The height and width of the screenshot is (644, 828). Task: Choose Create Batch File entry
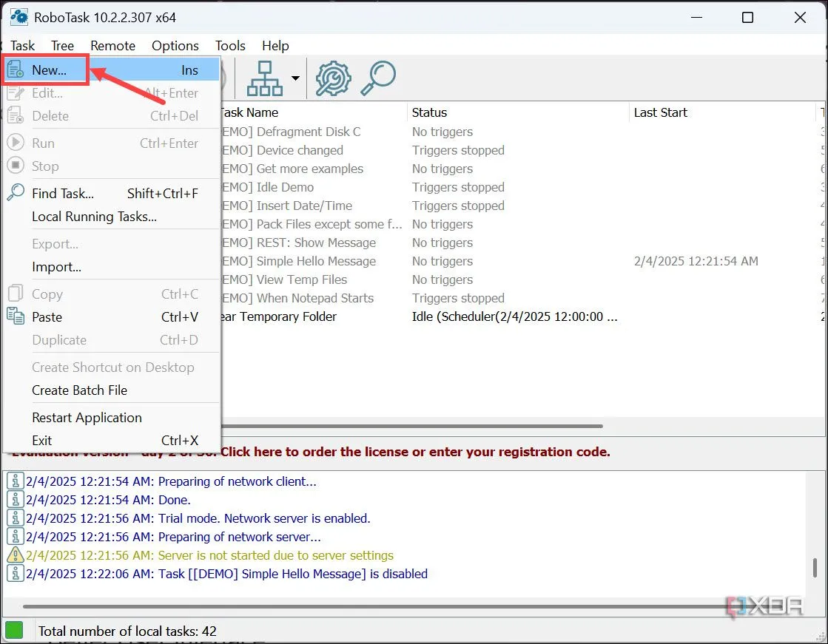click(111, 390)
